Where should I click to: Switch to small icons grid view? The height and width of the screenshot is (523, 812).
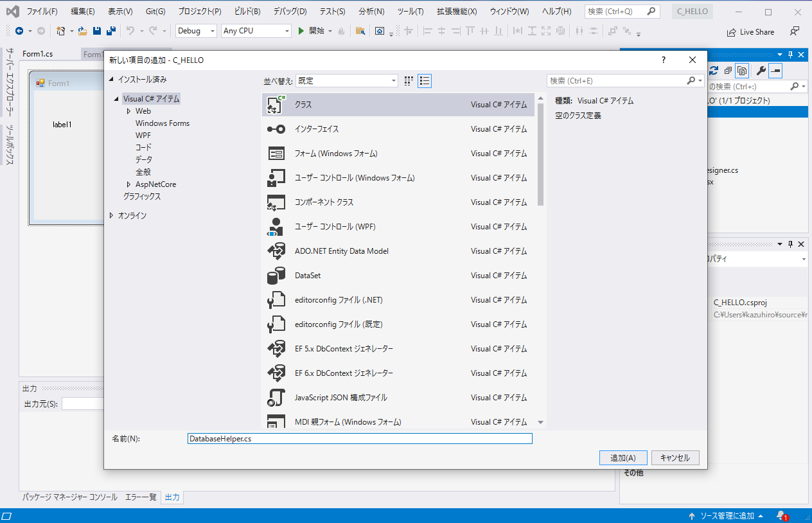point(409,80)
